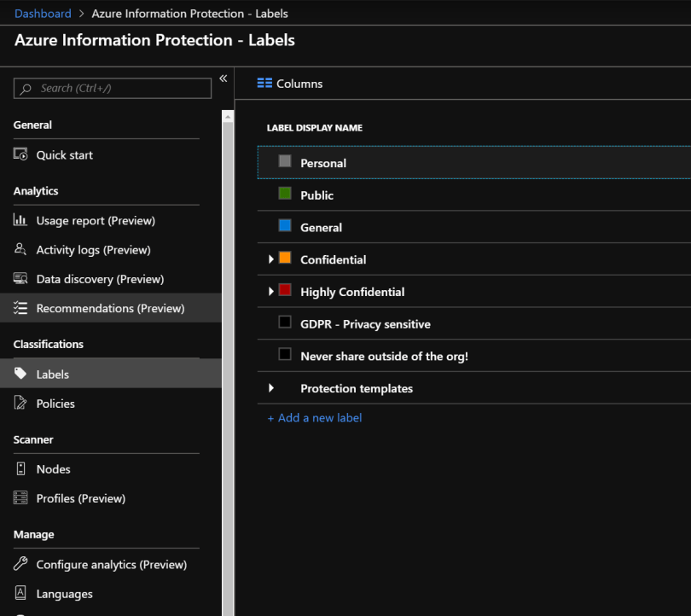Open Usage report bar chart icon

click(x=21, y=220)
